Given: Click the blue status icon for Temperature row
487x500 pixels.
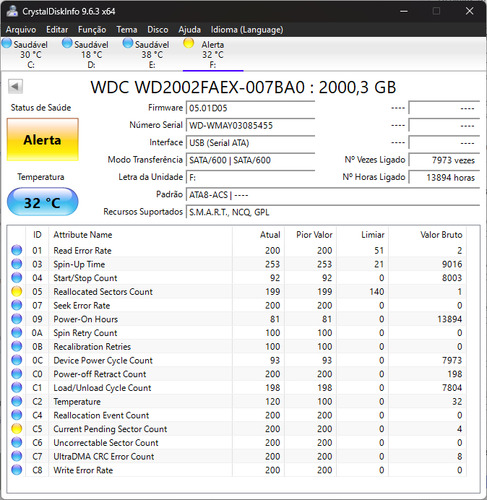Looking at the screenshot, I should [17, 401].
